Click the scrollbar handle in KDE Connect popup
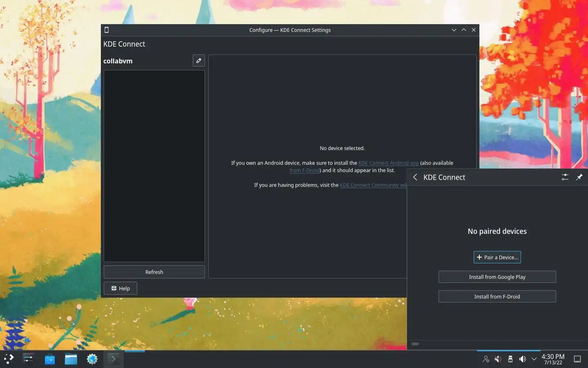Screen dimensions: 588x368 click(x=415, y=344)
